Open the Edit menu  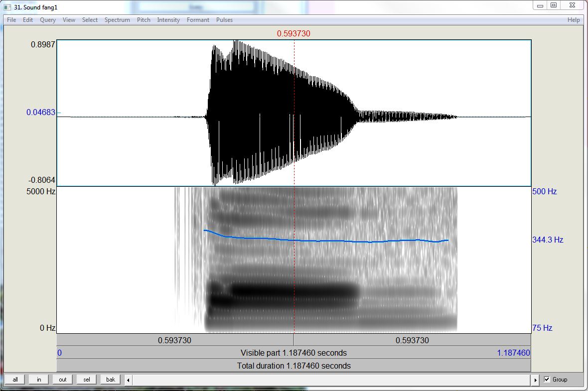tap(28, 20)
